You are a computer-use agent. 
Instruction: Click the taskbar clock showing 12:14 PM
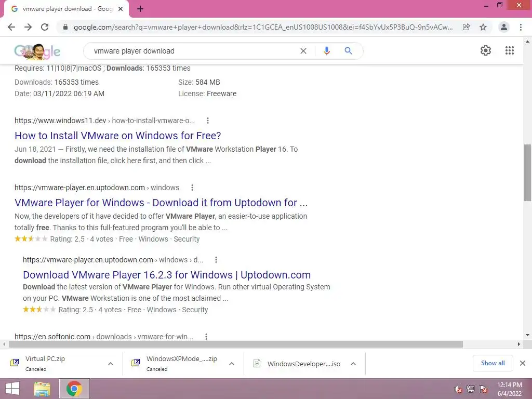coord(509,389)
